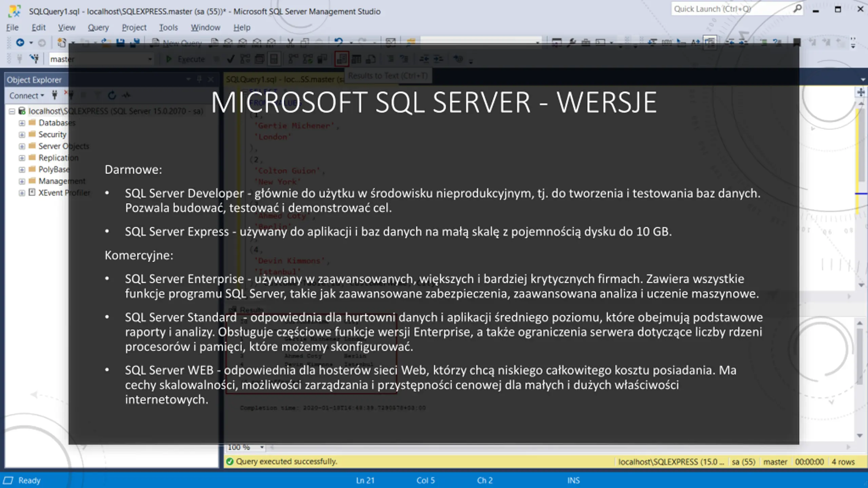Image resolution: width=868 pixels, height=488 pixels.
Task: Open the Project menu
Action: [134, 27]
